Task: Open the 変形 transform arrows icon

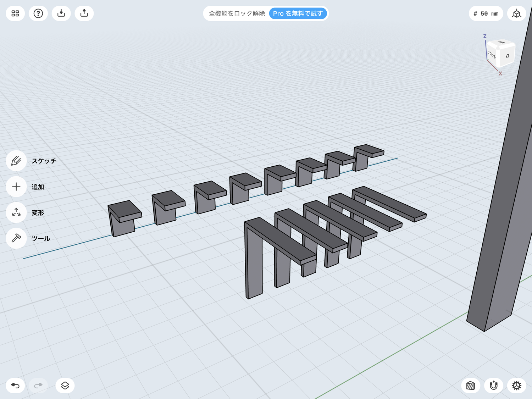Action: tap(16, 212)
